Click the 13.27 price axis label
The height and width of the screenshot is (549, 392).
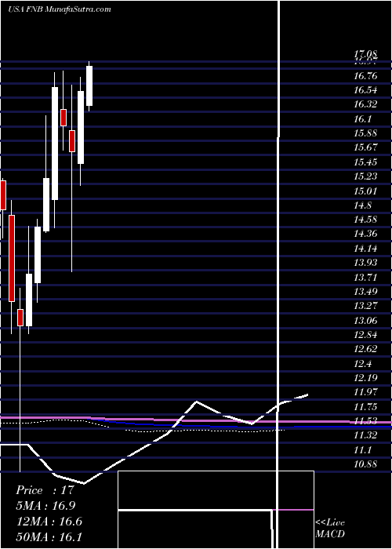(x=365, y=306)
